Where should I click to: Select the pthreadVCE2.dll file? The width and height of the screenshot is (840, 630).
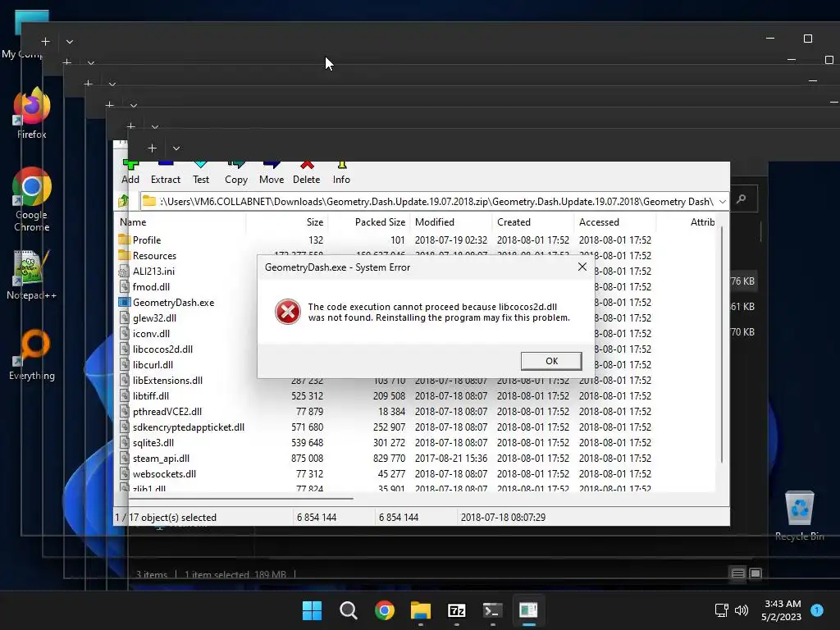[167, 411]
